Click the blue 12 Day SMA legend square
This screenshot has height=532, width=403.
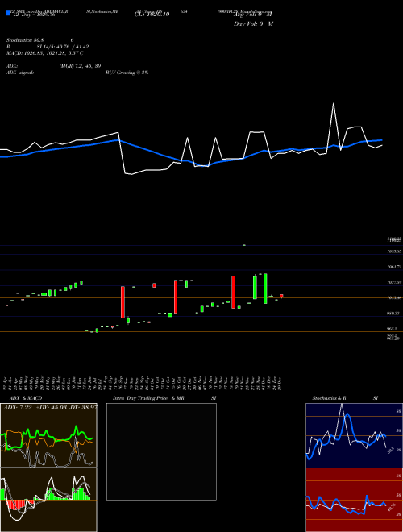[8, 14]
